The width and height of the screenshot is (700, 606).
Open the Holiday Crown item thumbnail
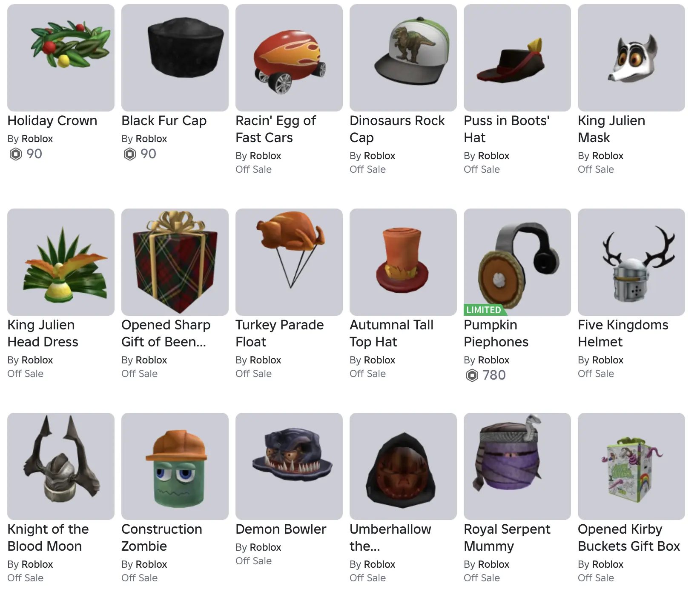61,58
